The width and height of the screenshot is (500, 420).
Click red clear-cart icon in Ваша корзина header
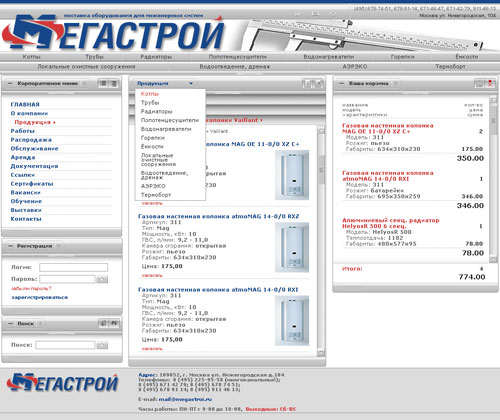(x=490, y=83)
